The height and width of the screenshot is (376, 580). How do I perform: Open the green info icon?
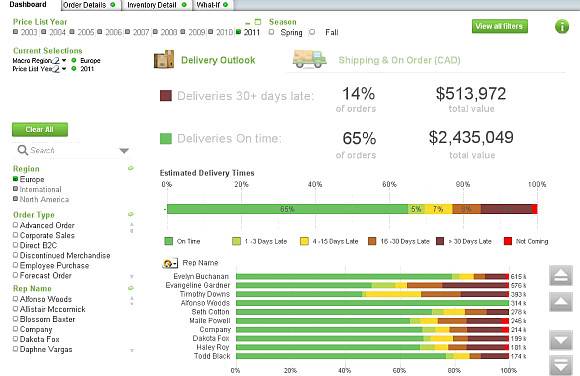[562, 27]
